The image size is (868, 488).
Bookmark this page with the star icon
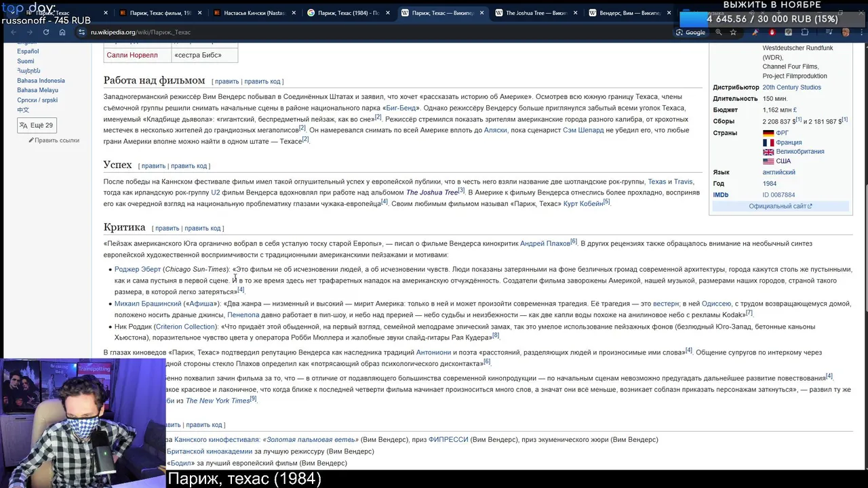pos(733,32)
